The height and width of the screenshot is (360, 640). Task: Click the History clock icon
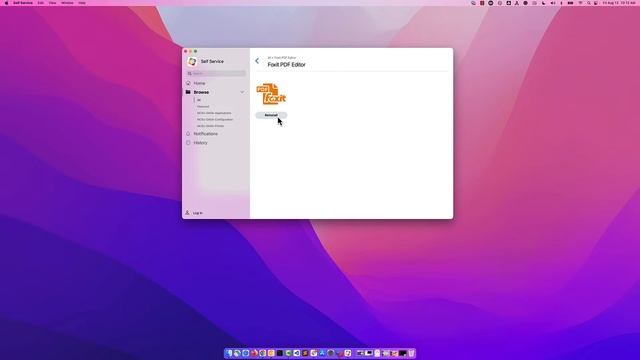click(x=188, y=143)
